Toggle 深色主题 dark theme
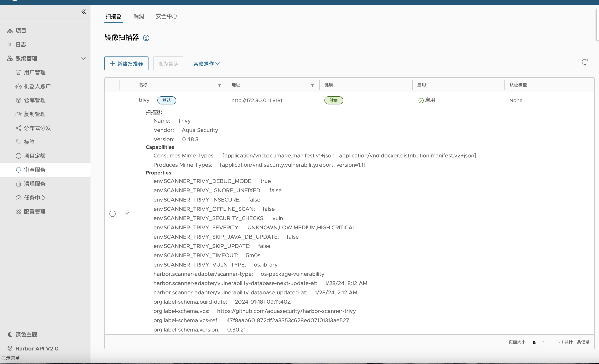Viewport: 599px width, 364px height. (26, 334)
